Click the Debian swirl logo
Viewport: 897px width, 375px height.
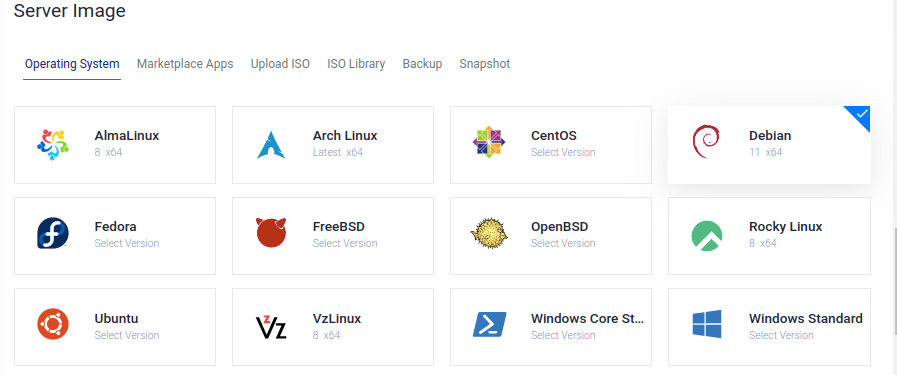pyautogui.click(x=705, y=142)
